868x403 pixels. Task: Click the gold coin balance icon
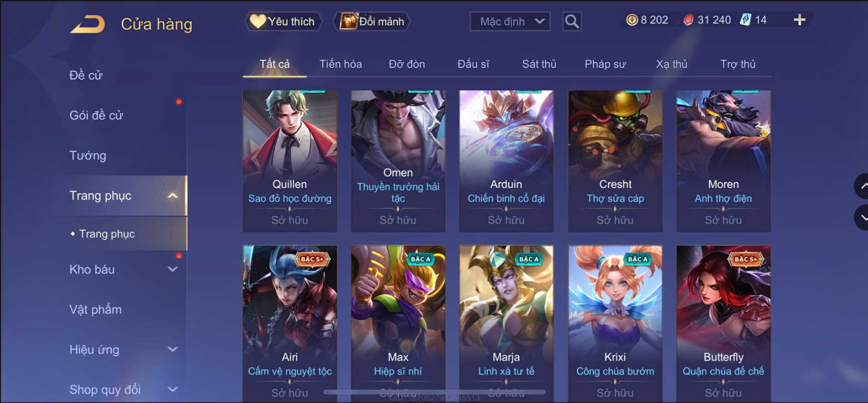[x=632, y=20]
